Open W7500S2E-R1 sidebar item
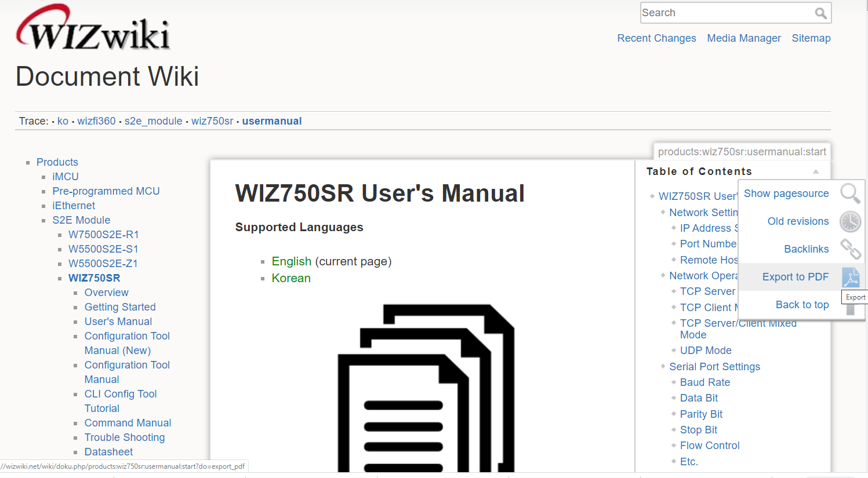868x478 pixels. pyautogui.click(x=103, y=235)
